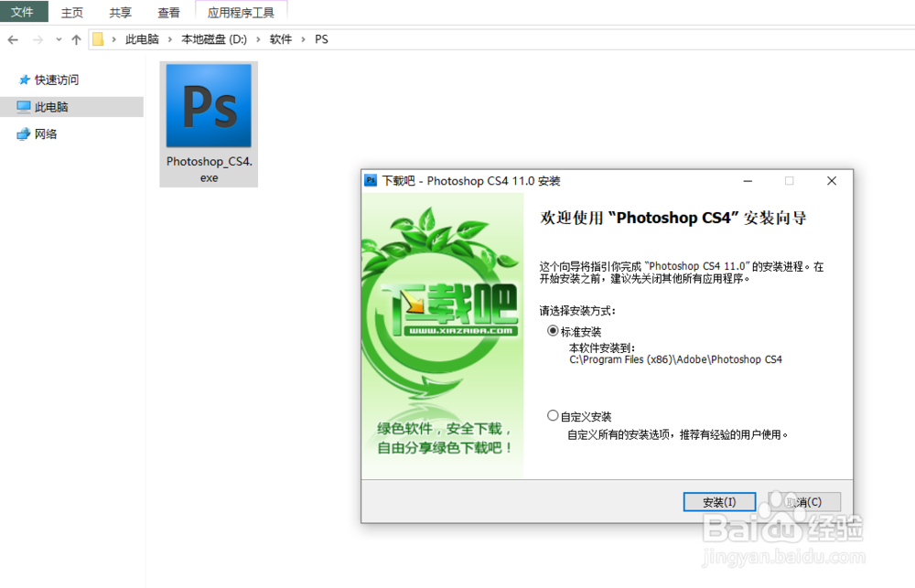The image size is (915, 588).
Task: Click the 下载吧 logo banner image
Action: coord(442,336)
